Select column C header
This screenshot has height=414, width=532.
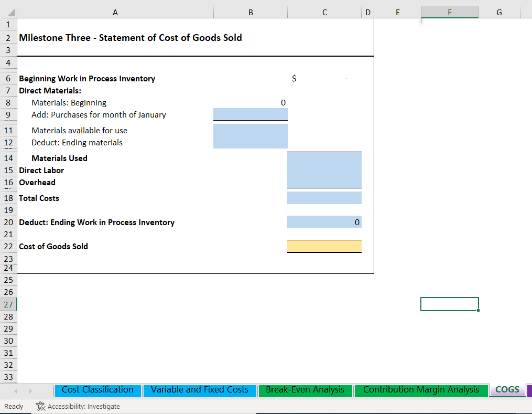[324, 13]
